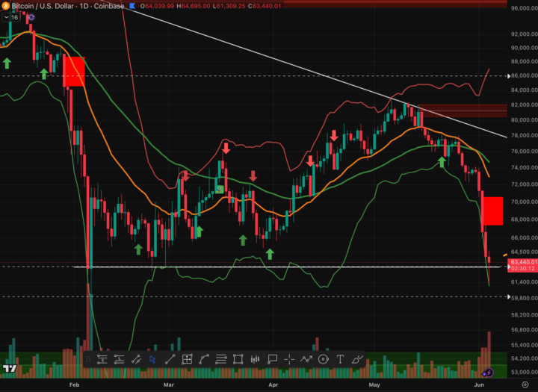Click the TradingView logo
Screen dimensions: 538x392
coord(10,369)
